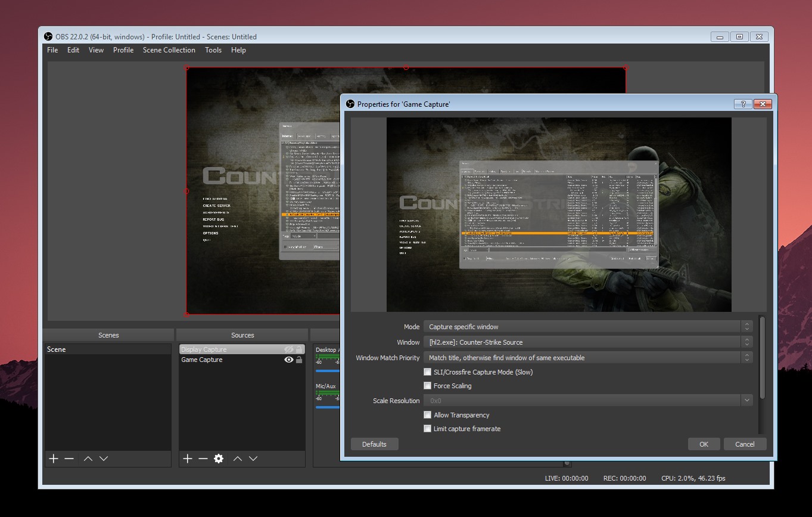This screenshot has height=517, width=812.
Task: Add a new source with plus icon
Action: [x=188, y=459]
